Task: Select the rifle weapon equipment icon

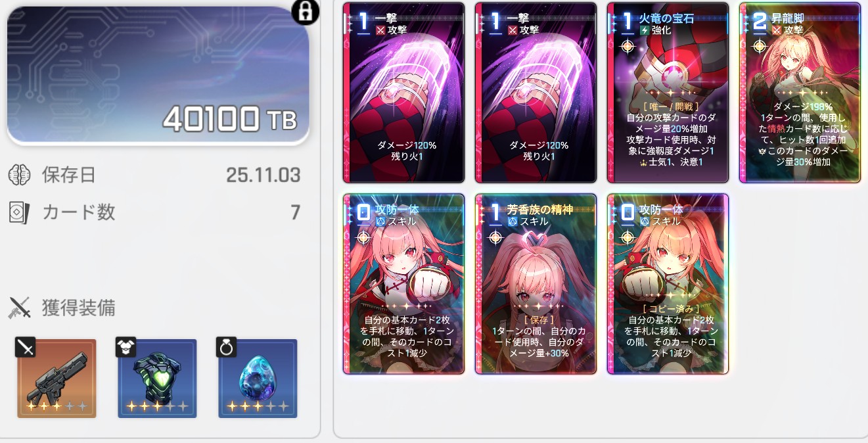Action: (x=57, y=379)
